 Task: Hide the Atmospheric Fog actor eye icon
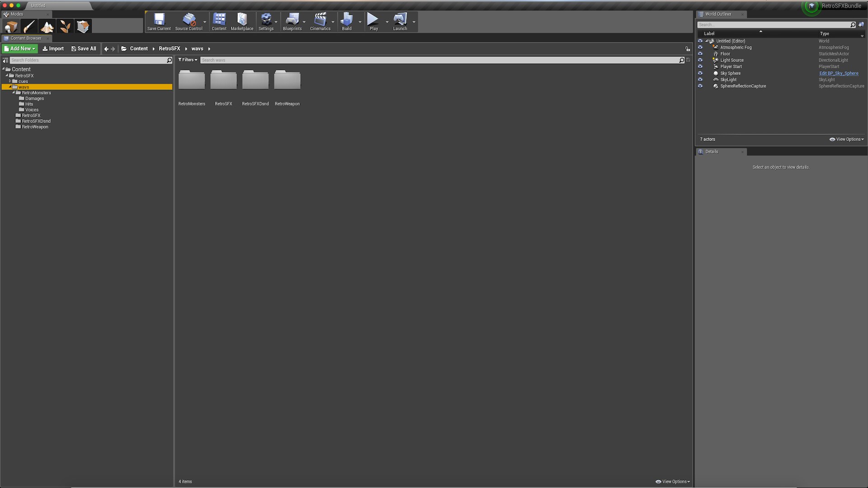click(700, 47)
